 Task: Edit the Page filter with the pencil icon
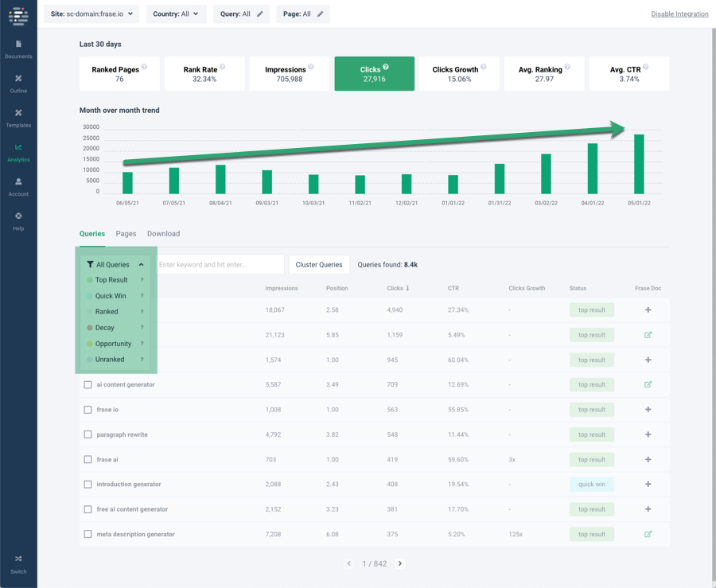pyautogui.click(x=321, y=14)
